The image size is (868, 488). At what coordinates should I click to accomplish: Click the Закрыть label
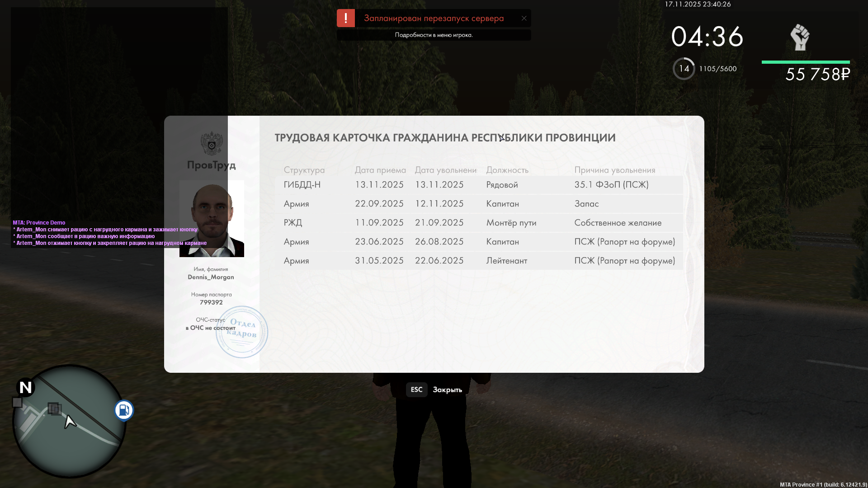coord(447,389)
